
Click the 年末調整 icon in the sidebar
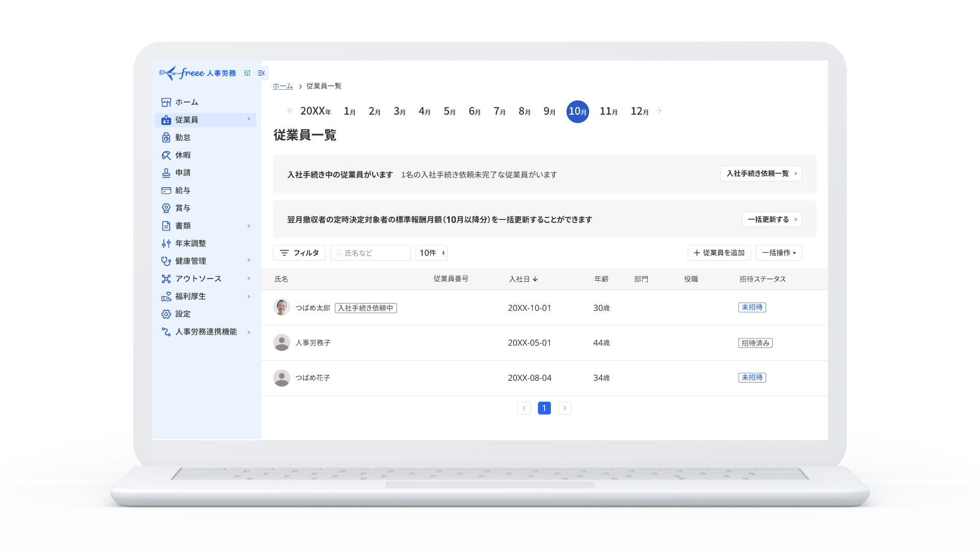pos(166,243)
